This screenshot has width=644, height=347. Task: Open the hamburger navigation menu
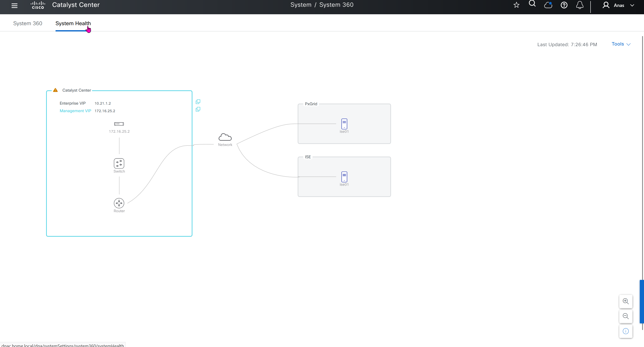click(x=14, y=5)
